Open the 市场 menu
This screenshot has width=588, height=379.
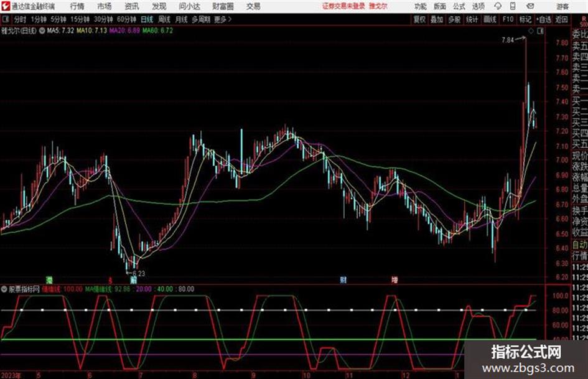pyautogui.click(x=105, y=6)
